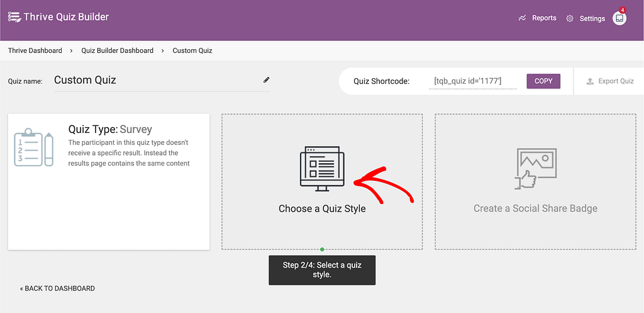Click the Quiz Shortcode text field

tap(472, 81)
